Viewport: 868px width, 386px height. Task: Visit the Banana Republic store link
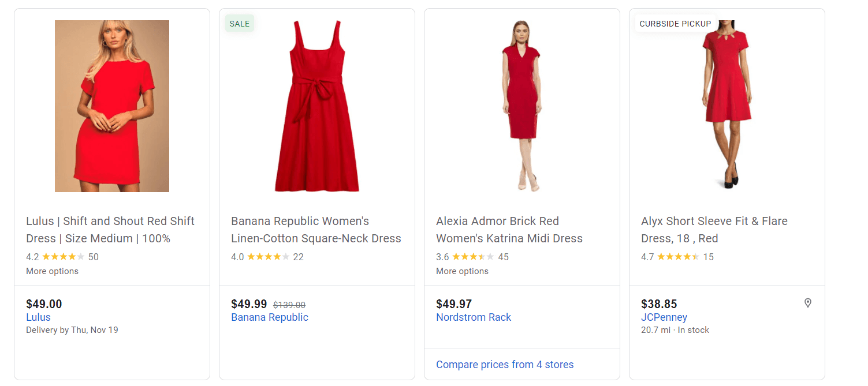pos(270,317)
